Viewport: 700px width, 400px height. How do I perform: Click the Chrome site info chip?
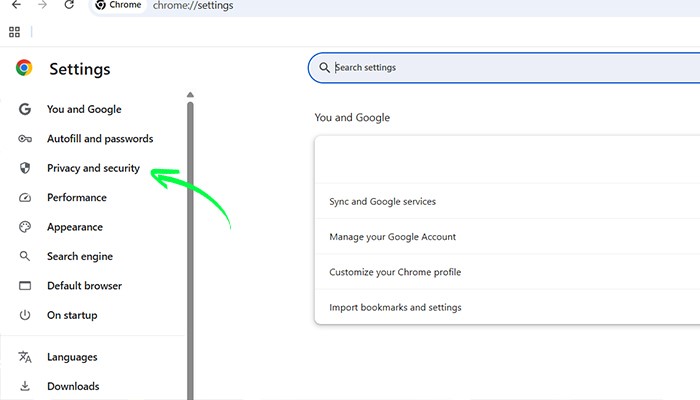click(119, 5)
